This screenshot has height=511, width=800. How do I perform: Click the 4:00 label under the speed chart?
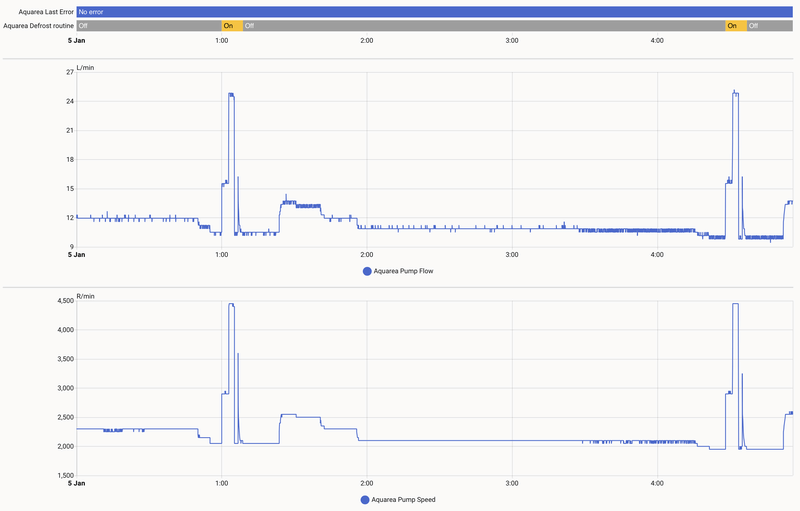point(657,483)
